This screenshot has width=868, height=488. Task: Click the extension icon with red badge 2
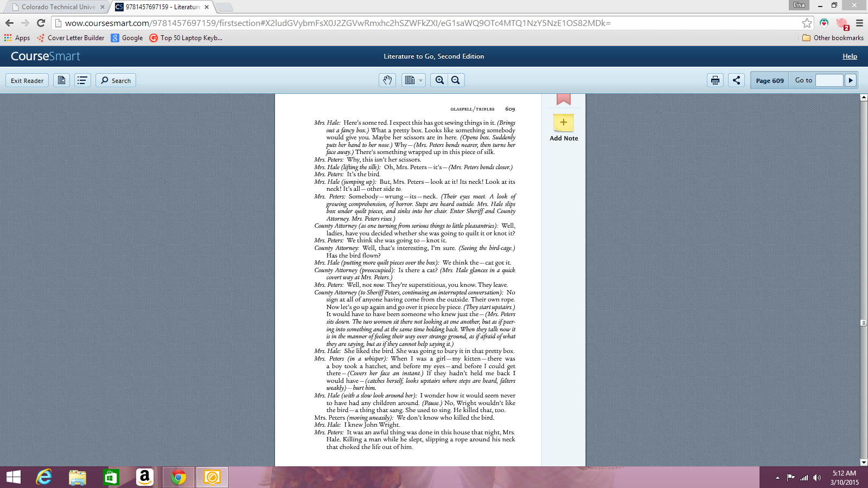(x=842, y=23)
